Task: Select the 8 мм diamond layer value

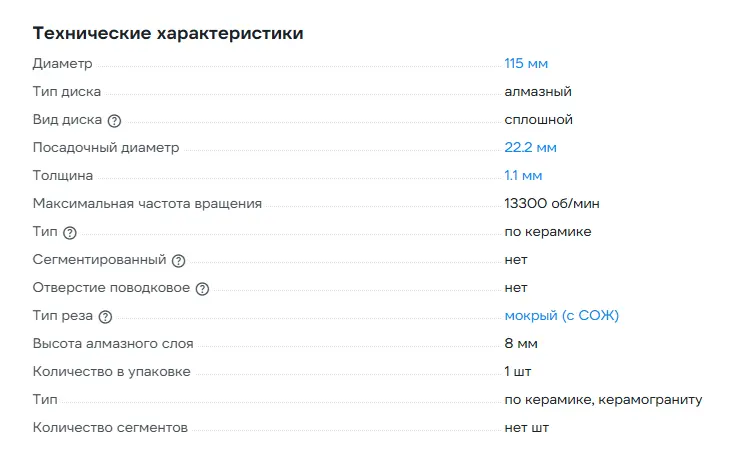Action: tap(521, 344)
